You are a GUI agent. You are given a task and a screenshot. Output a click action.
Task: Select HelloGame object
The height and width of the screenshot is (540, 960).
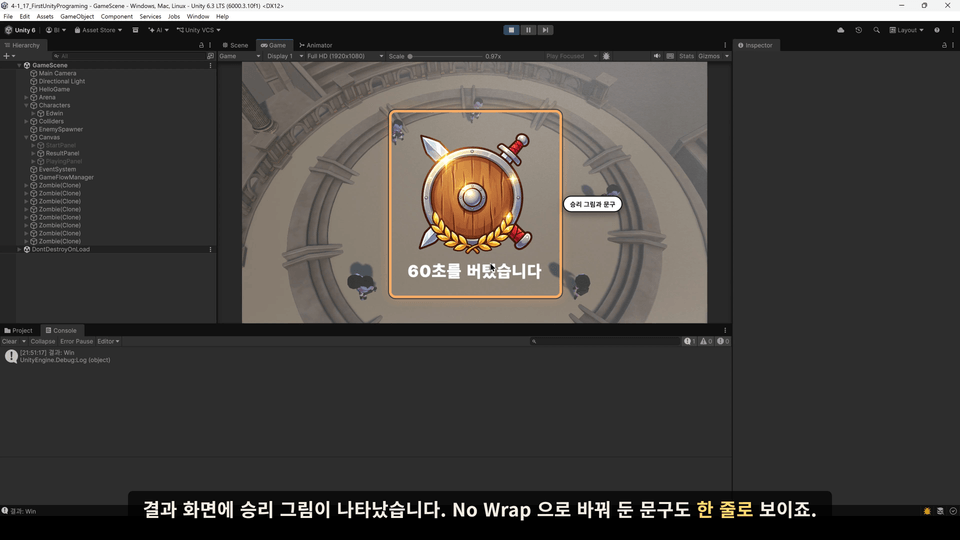[x=54, y=89]
